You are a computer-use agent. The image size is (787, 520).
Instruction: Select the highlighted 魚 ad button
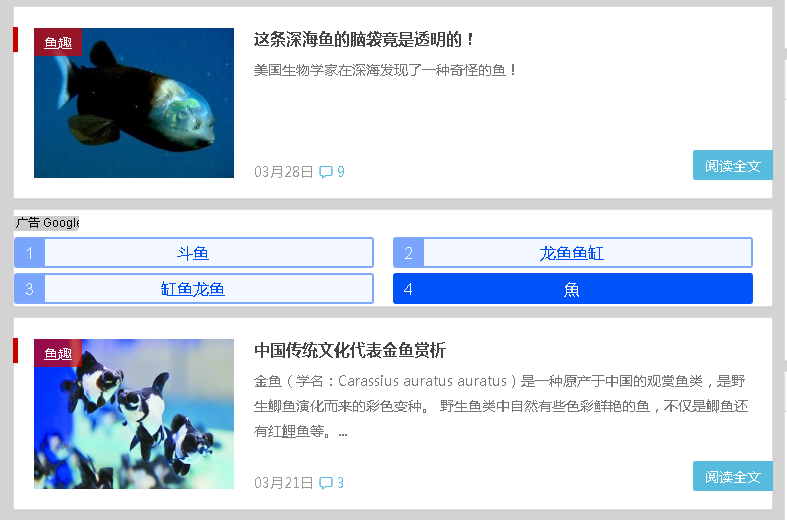573,289
